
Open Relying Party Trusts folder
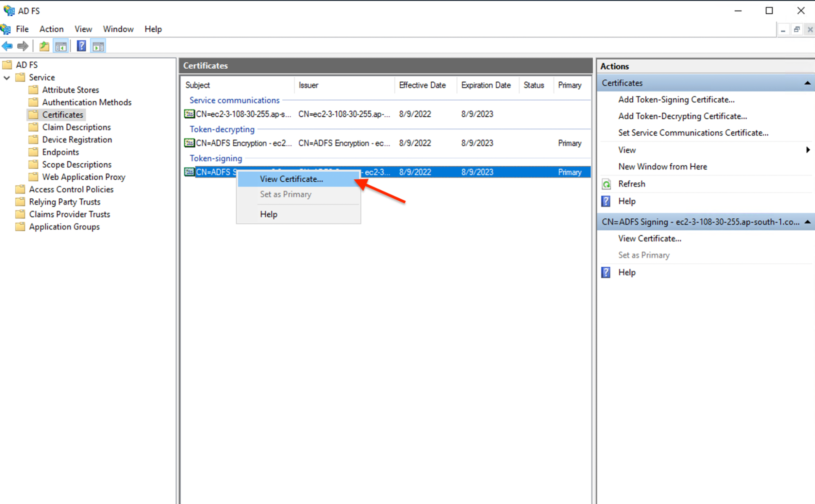[x=64, y=202]
